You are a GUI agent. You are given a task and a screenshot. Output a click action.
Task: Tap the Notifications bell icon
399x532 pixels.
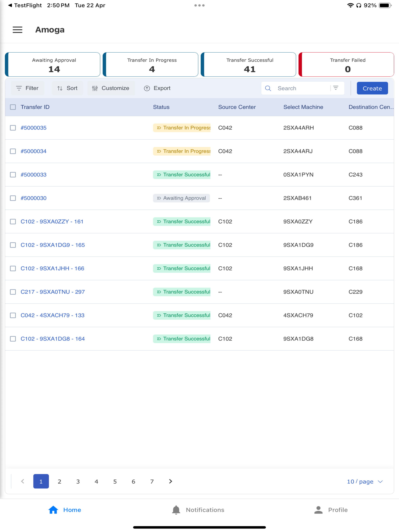click(x=176, y=510)
